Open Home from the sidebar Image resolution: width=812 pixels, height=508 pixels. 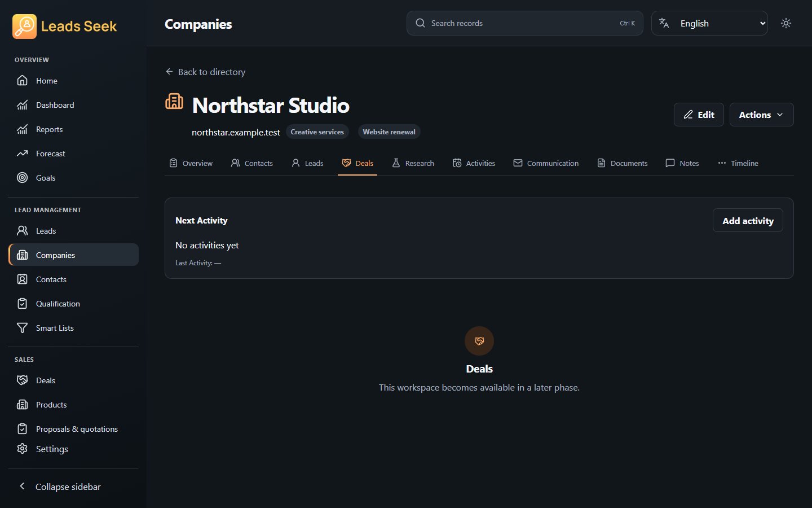point(73,81)
